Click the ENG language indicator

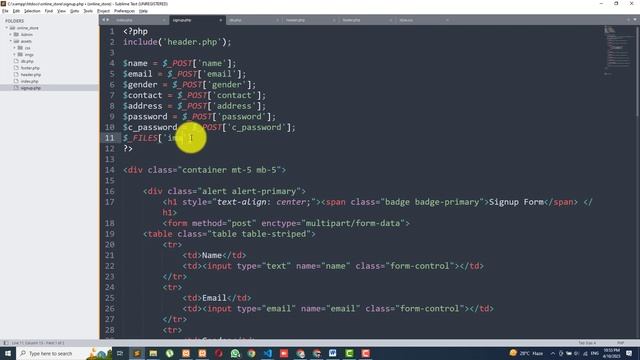pos(594,353)
